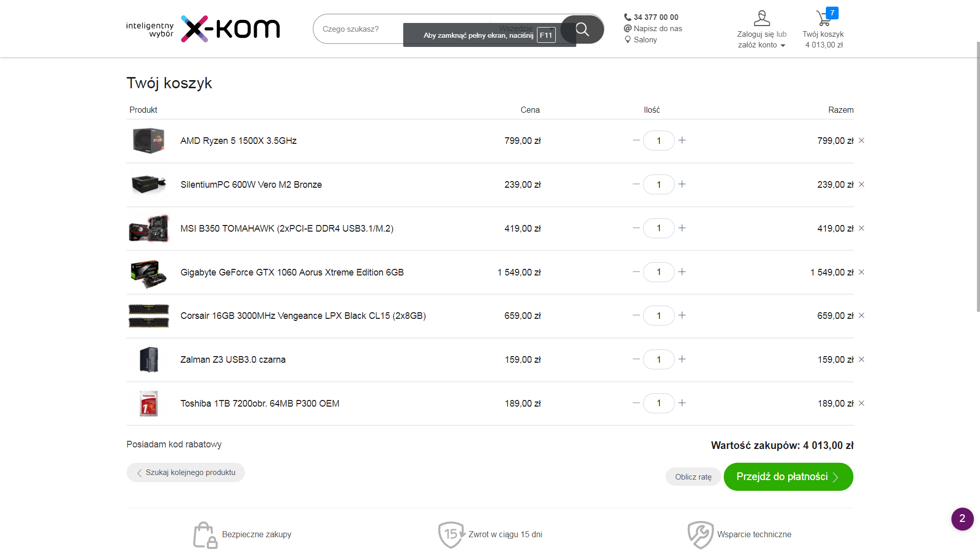Click the search magnifier button

coord(582,29)
